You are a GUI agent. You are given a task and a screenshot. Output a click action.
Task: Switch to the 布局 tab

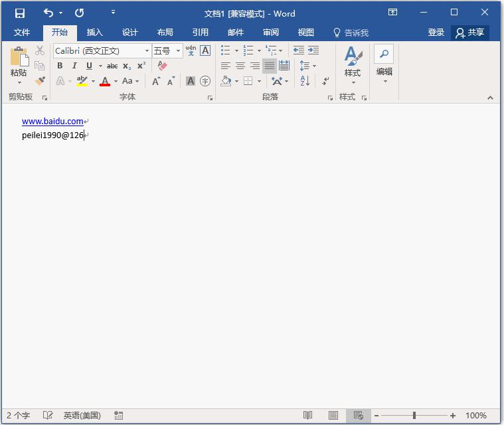click(x=165, y=33)
